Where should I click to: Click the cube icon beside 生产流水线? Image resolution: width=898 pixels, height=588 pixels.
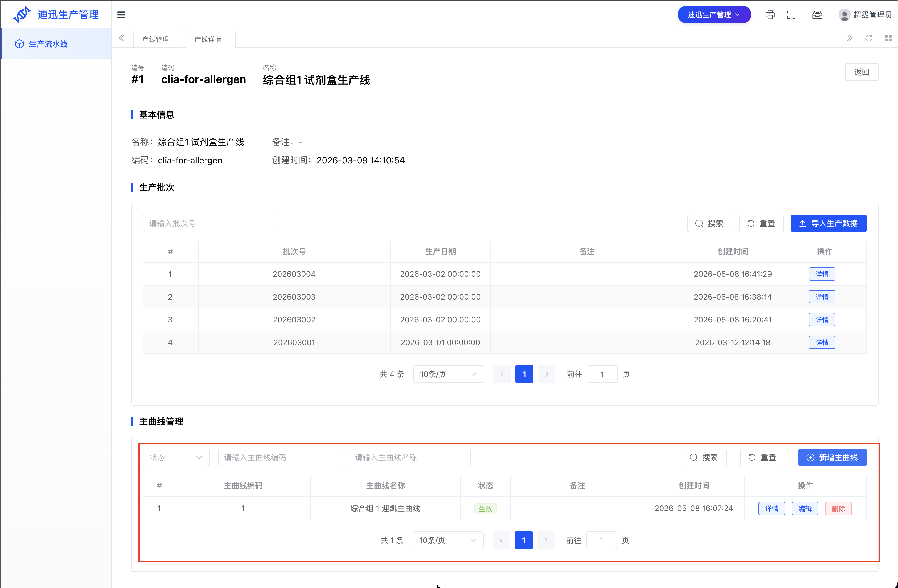(19, 44)
